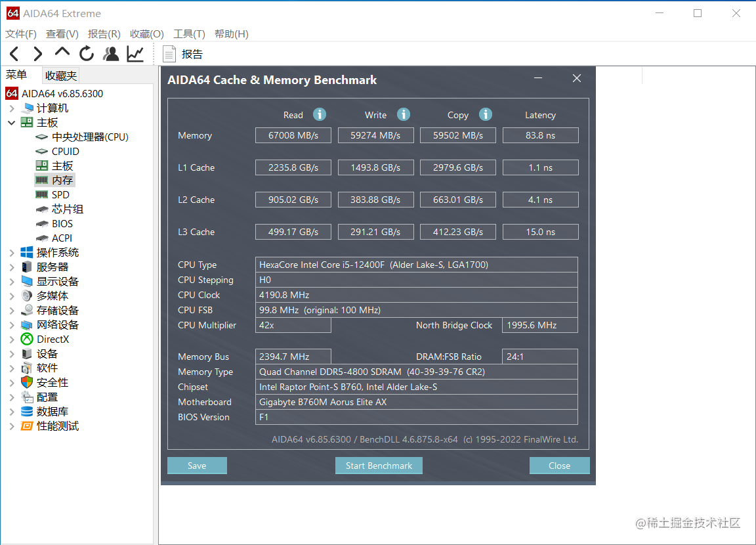
Task: Expand the 存储设备 tree node
Action: (x=12, y=311)
